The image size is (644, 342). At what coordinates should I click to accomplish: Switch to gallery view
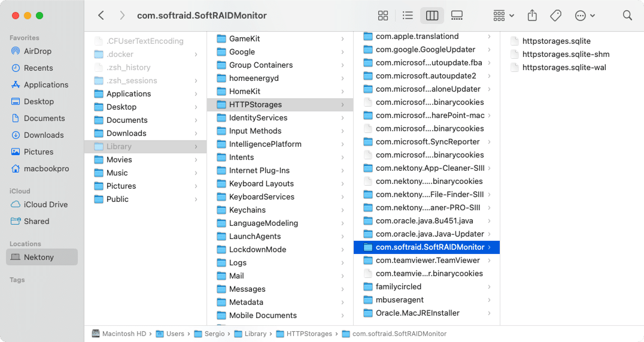click(457, 16)
